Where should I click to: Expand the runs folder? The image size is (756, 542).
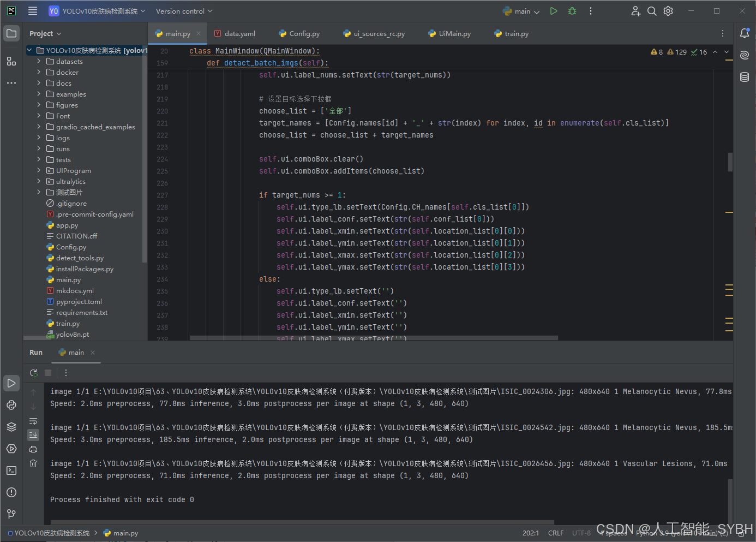pos(39,148)
